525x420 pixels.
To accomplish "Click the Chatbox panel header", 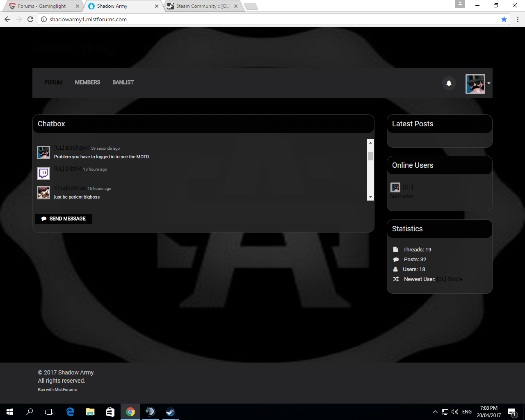I will pos(203,124).
